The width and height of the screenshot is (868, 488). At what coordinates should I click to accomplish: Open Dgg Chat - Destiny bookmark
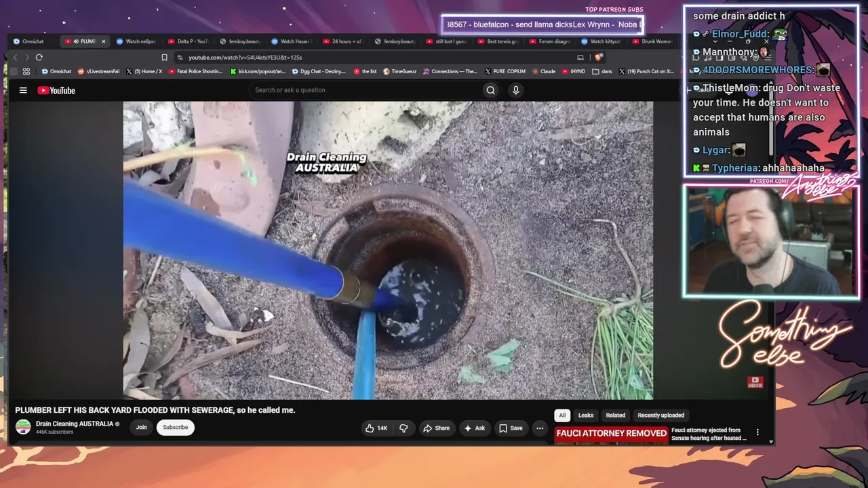click(319, 71)
